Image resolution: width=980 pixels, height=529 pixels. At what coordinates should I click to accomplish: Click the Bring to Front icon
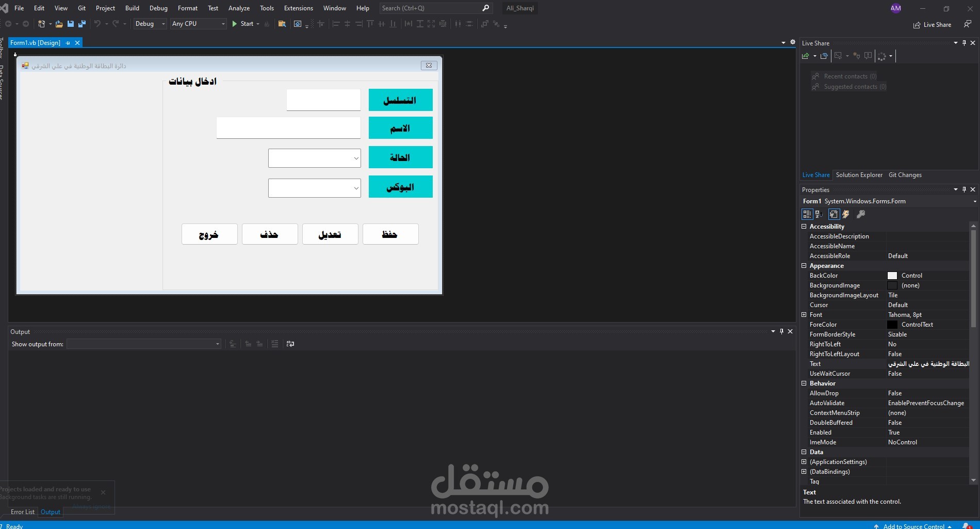(484, 24)
